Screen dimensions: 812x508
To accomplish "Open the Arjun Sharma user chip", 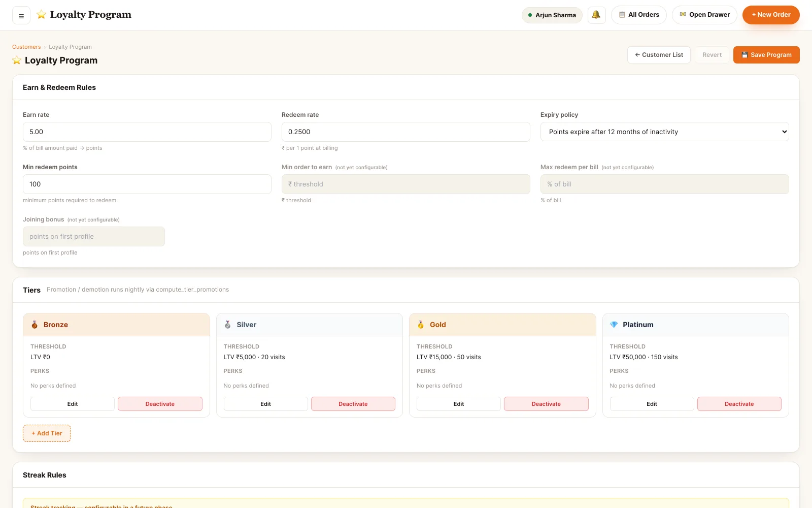I will coord(552,15).
